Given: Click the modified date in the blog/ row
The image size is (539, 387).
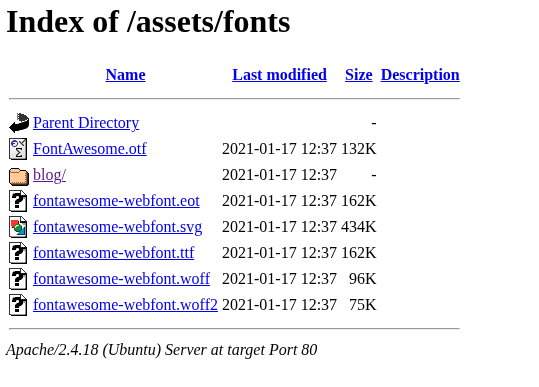Looking at the screenshot, I should 279,175.
